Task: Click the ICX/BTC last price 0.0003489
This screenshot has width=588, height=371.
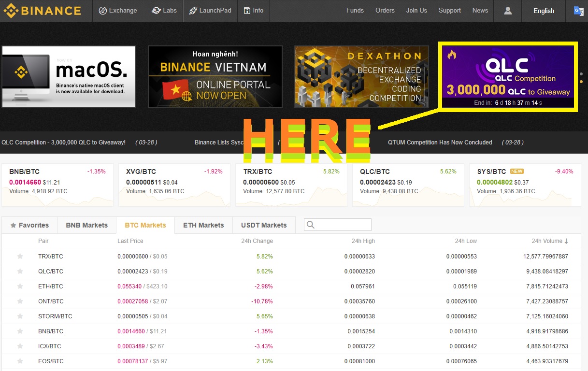Action: pos(131,346)
